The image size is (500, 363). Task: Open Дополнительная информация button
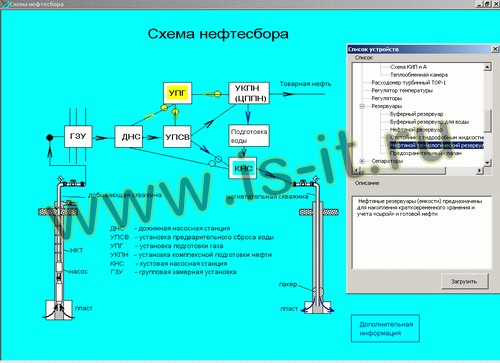pos(385,329)
